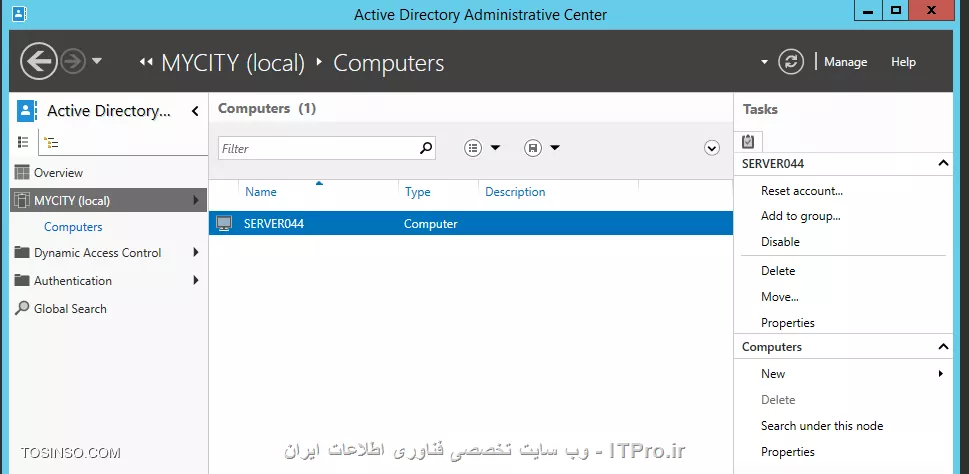Select the MYCITY (local) navigation node

(x=108, y=200)
